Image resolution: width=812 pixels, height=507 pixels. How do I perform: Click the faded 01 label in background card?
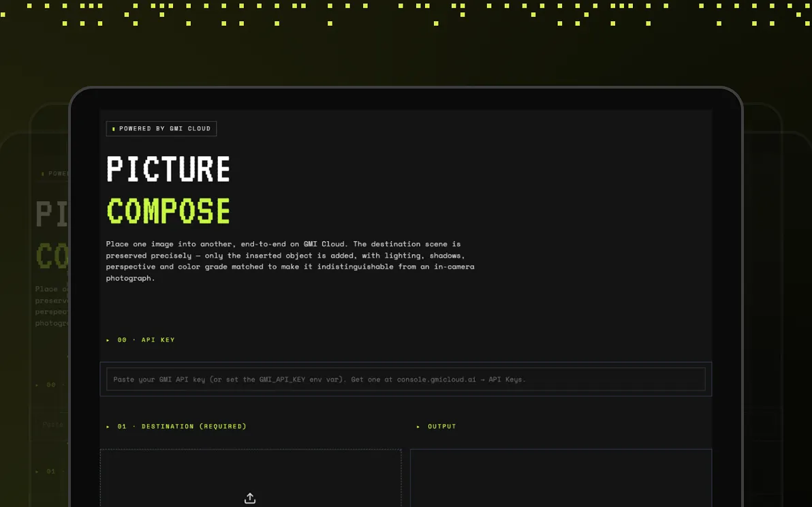(50, 472)
